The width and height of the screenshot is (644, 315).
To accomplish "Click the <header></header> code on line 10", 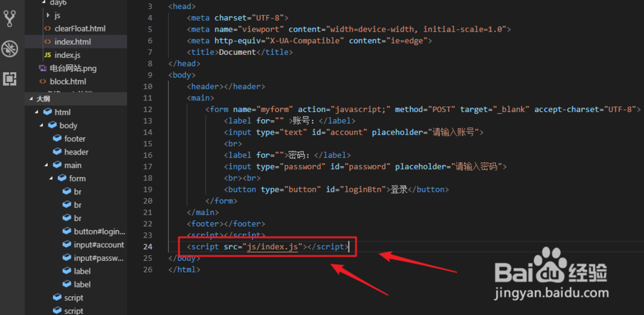I will tap(226, 86).
